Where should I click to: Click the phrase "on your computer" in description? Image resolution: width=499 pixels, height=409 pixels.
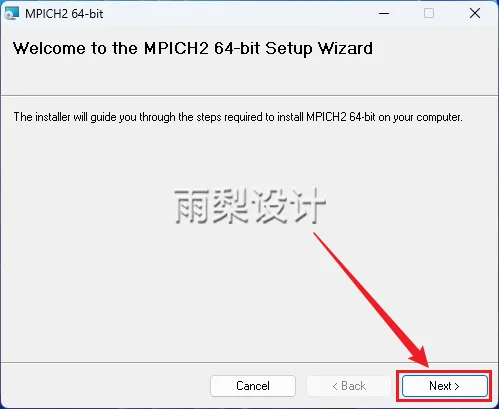pyautogui.click(x=420, y=117)
